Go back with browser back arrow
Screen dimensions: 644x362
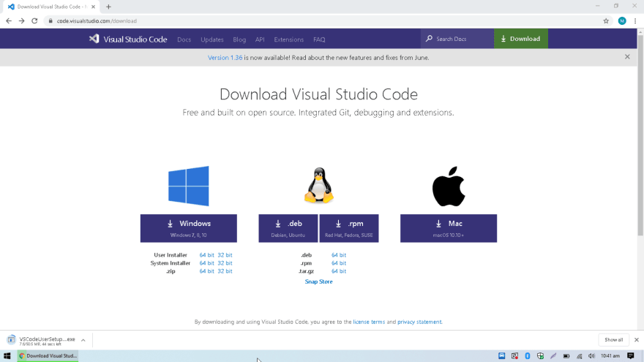(x=9, y=21)
